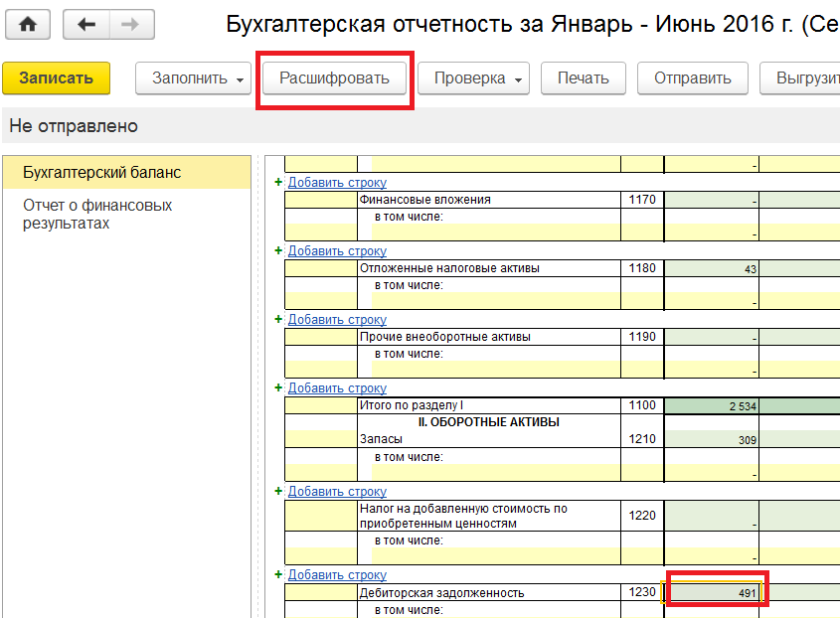Click yellow detail input under Отложенные налоговые активы

496,301
